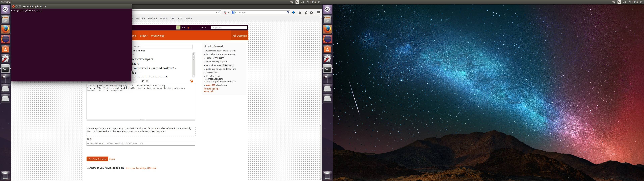
Task: Focus the question title field
Action: coord(162,46)
